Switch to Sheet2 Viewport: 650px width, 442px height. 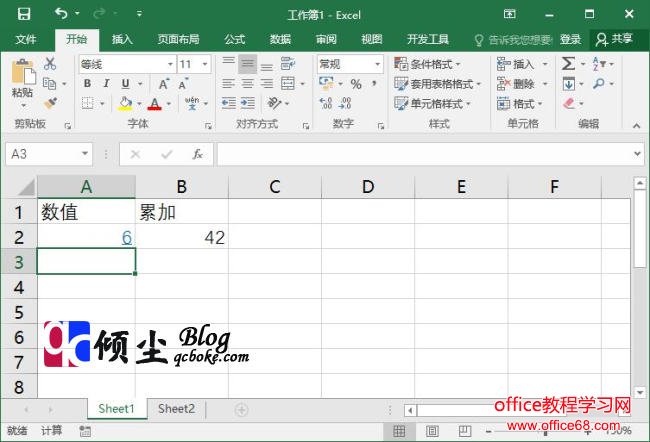click(x=176, y=409)
